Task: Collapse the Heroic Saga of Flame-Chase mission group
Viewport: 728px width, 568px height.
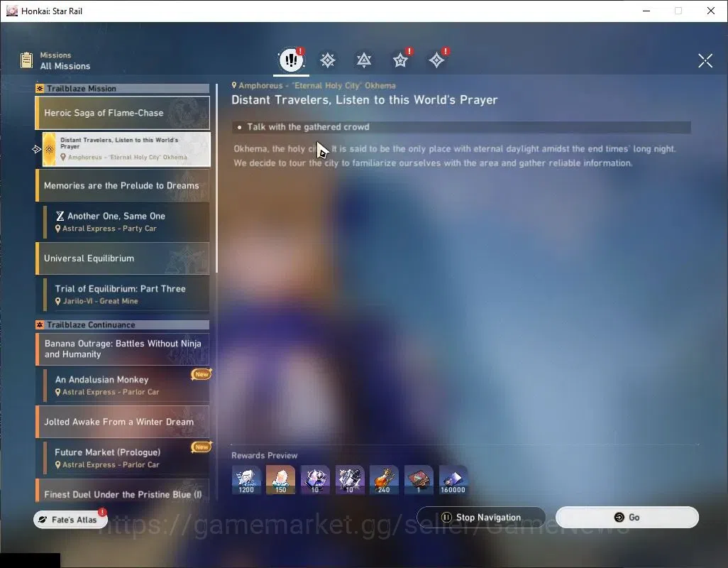Action: point(123,113)
